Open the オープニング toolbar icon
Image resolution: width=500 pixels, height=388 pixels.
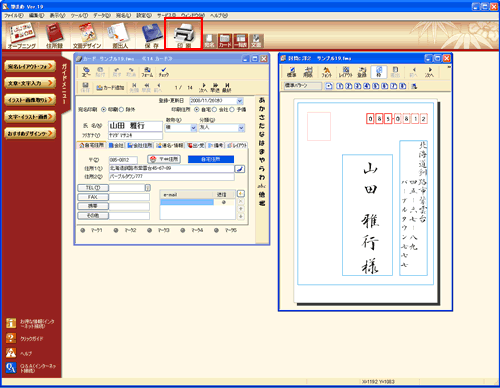pos(22,36)
